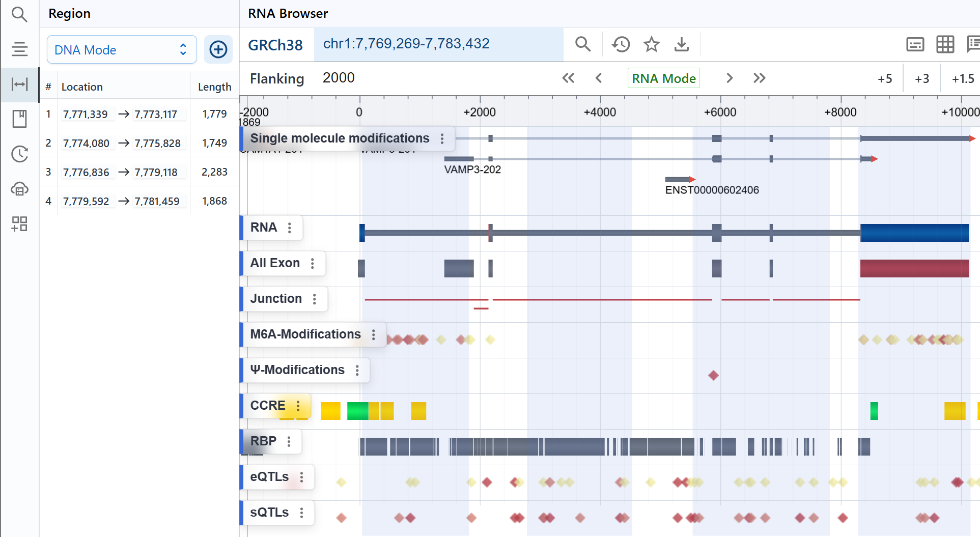The image size is (980, 537).
Task: Search the entered genomic coordinates
Action: (583, 45)
